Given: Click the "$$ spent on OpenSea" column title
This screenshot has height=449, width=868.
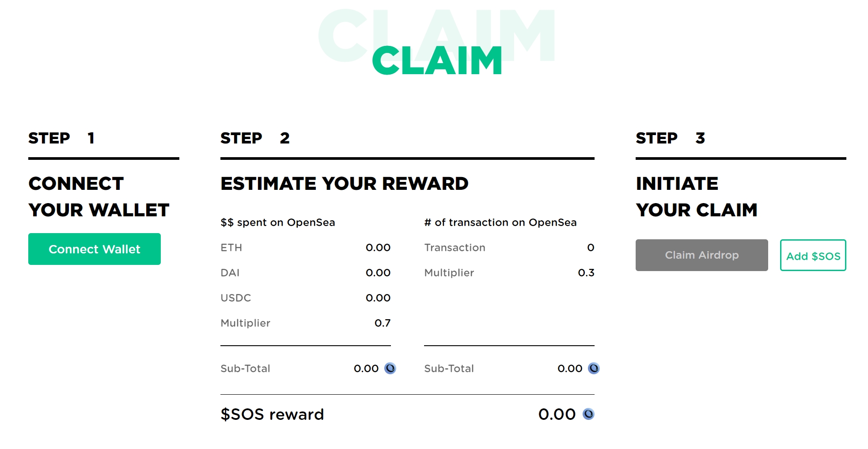Looking at the screenshot, I should tap(277, 223).
